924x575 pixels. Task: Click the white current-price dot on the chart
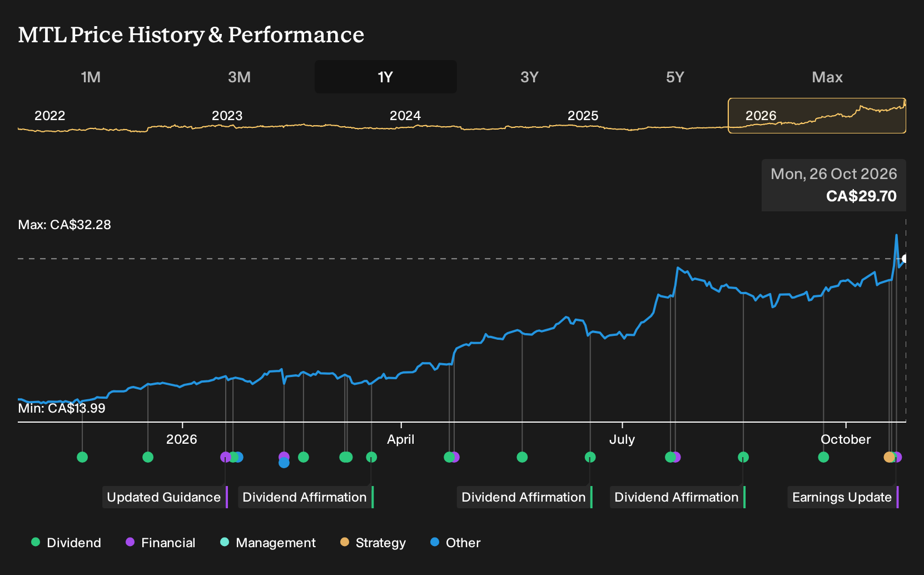(x=906, y=259)
